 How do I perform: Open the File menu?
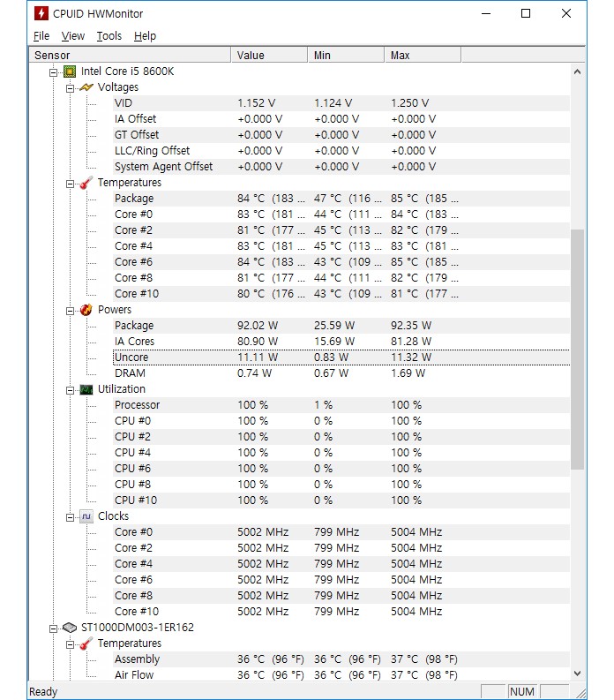pyautogui.click(x=41, y=35)
